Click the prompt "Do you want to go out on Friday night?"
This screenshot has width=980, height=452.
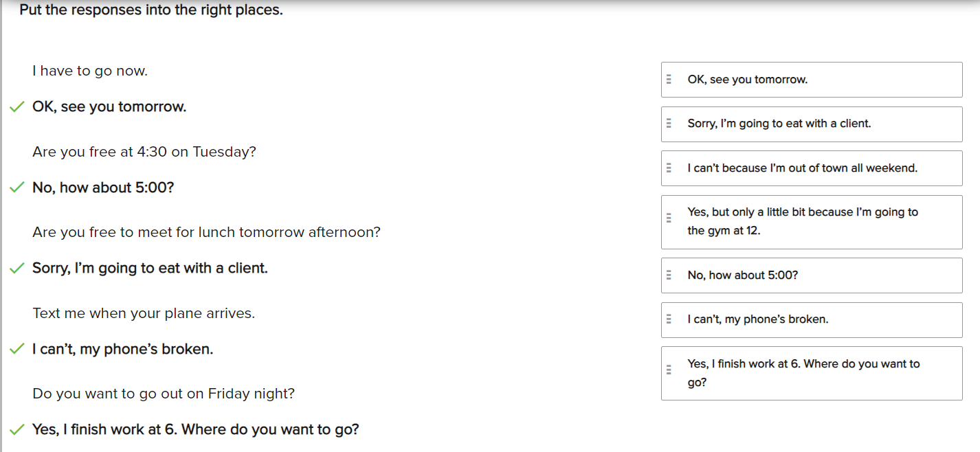tap(164, 394)
